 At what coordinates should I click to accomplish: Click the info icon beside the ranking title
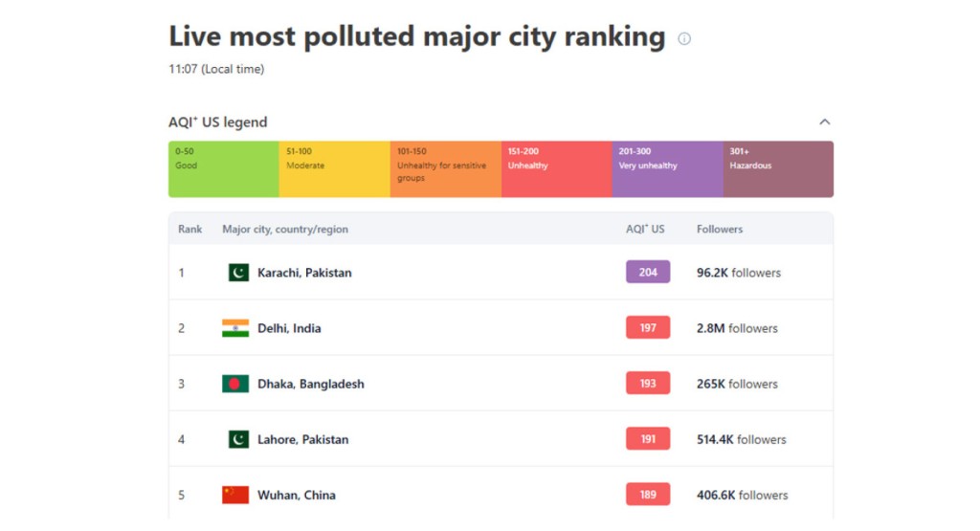coord(684,38)
